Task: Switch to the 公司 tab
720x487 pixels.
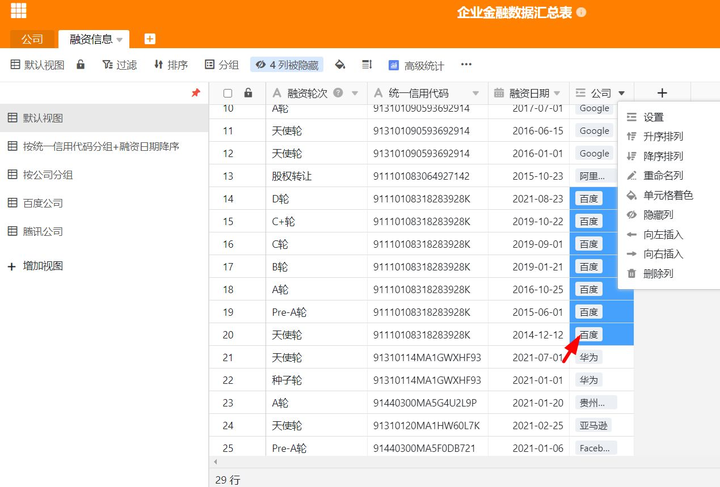Action: click(32, 39)
